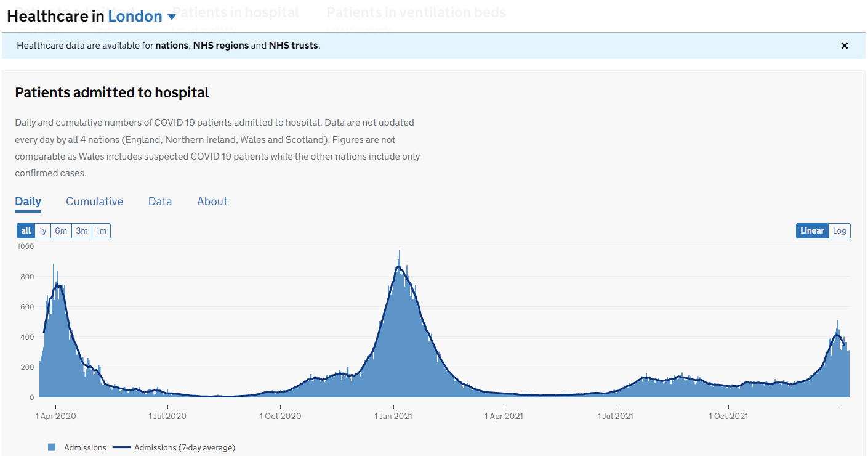Viewport: 868px width, 456px height.
Task: Select the London area name link
Action: (135, 17)
